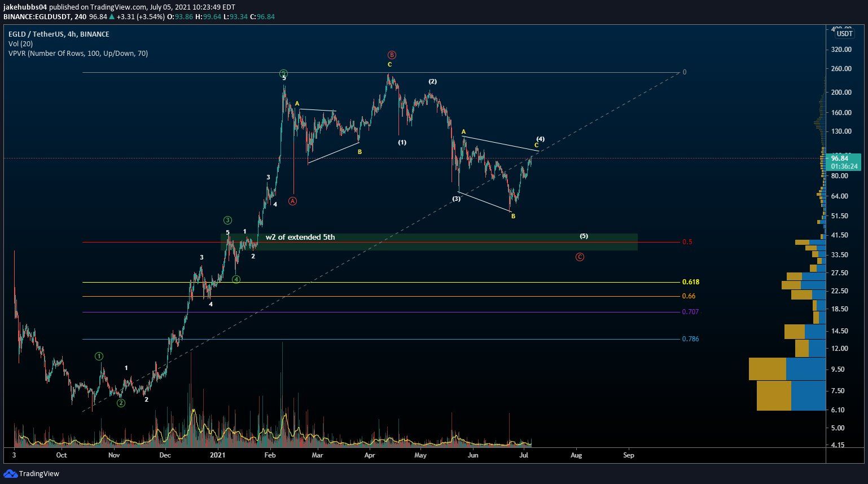Click the 260.00 price axis label
Viewport: 868px width, 484px height.
point(841,69)
